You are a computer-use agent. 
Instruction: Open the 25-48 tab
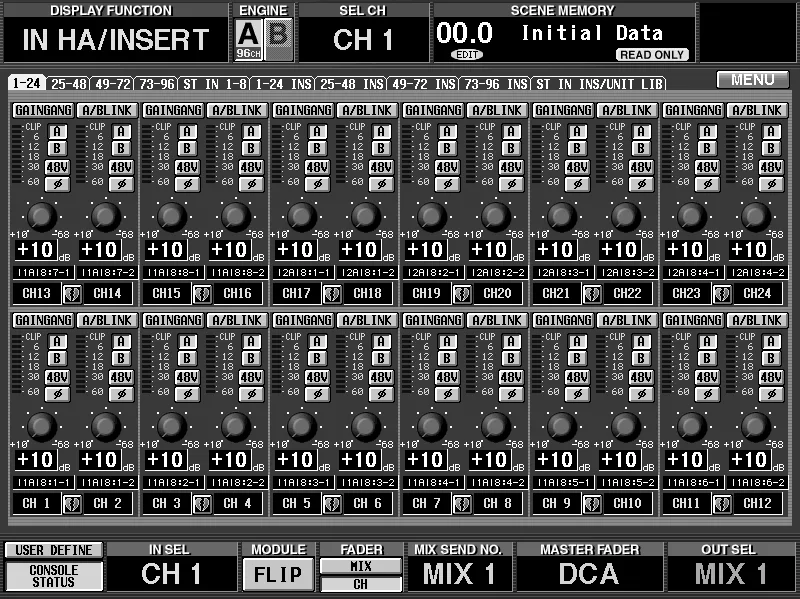69,84
